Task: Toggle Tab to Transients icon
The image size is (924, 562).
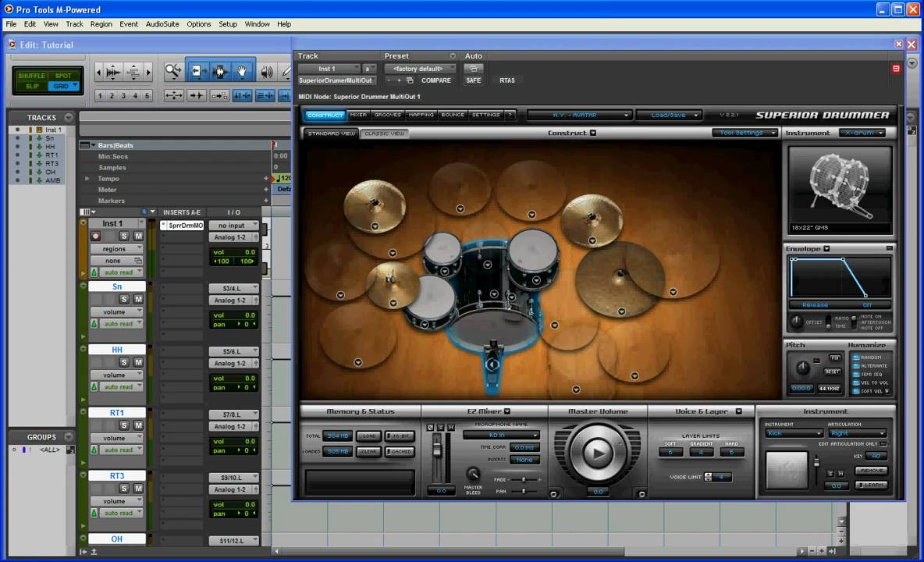Action: (196, 95)
